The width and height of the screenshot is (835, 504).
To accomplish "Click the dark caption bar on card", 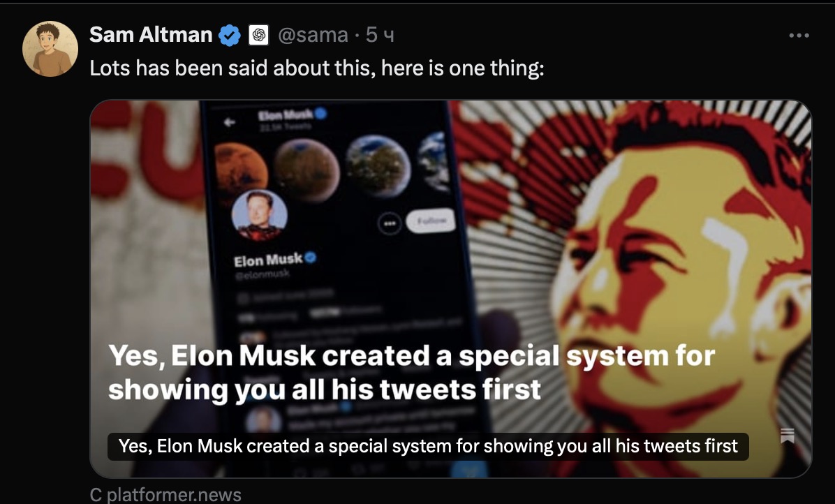I will point(427,447).
